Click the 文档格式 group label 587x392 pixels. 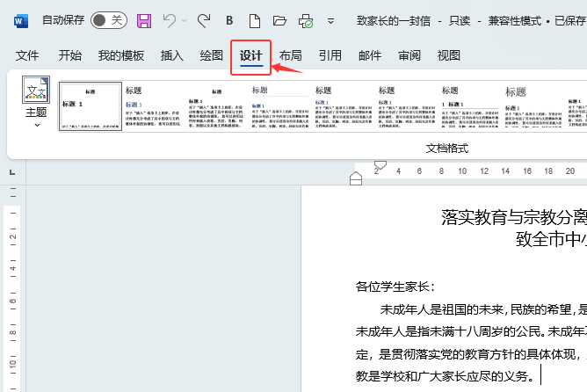point(447,149)
